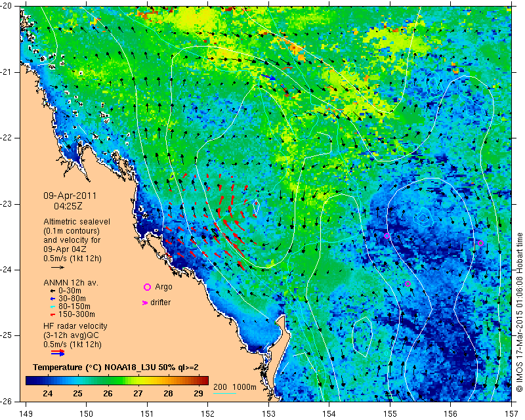525x420 pixels.
Task: Click the latitude axis label "-20"
Action: [x=7, y=6]
